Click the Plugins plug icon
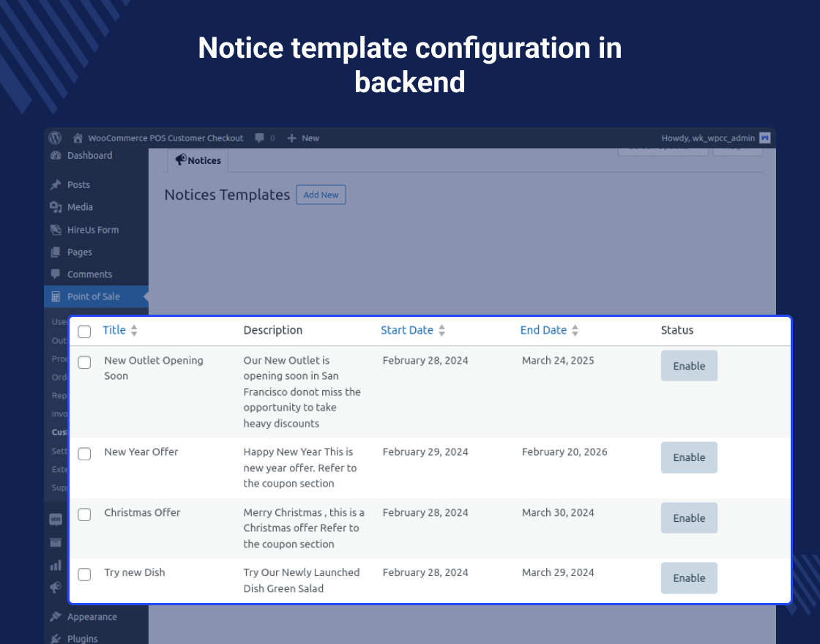The width and height of the screenshot is (820, 644). pos(56,637)
